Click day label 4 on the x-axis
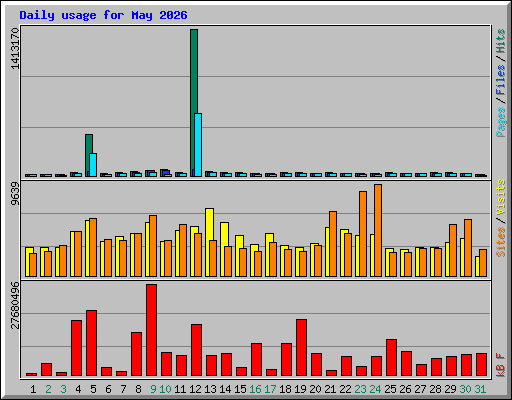512x400 pixels. (x=78, y=389)
